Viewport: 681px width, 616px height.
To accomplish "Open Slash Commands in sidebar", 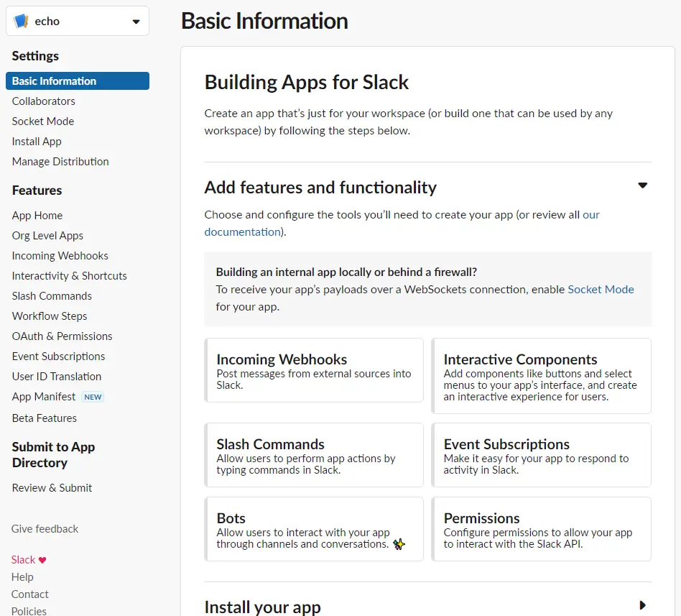I will (x=52, y=296).
